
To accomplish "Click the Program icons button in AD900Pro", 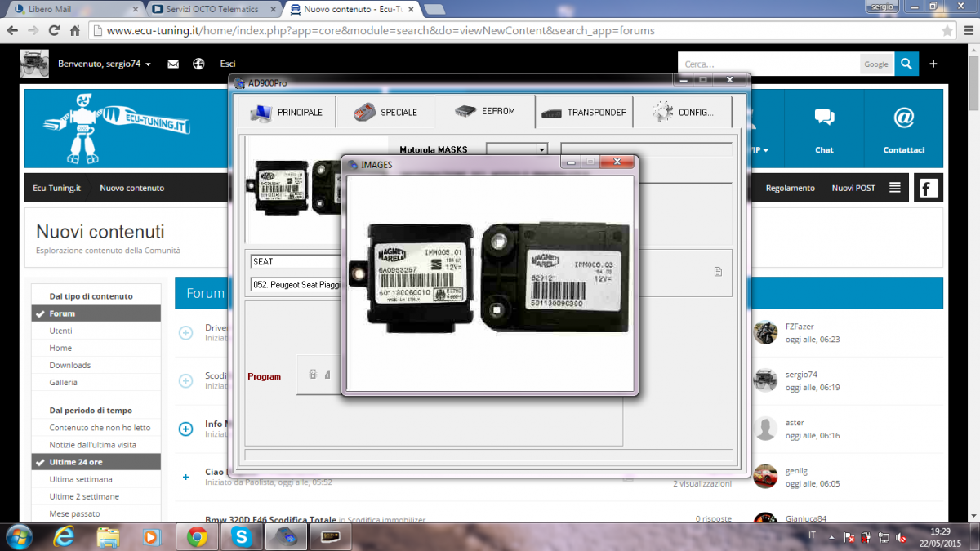I will (x=319, y=375).
